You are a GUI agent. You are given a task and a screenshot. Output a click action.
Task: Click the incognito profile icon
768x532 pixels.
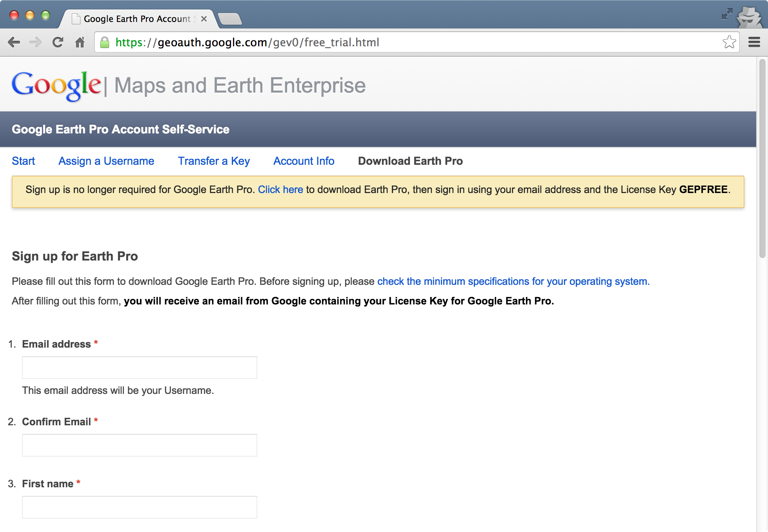[750, 16]
